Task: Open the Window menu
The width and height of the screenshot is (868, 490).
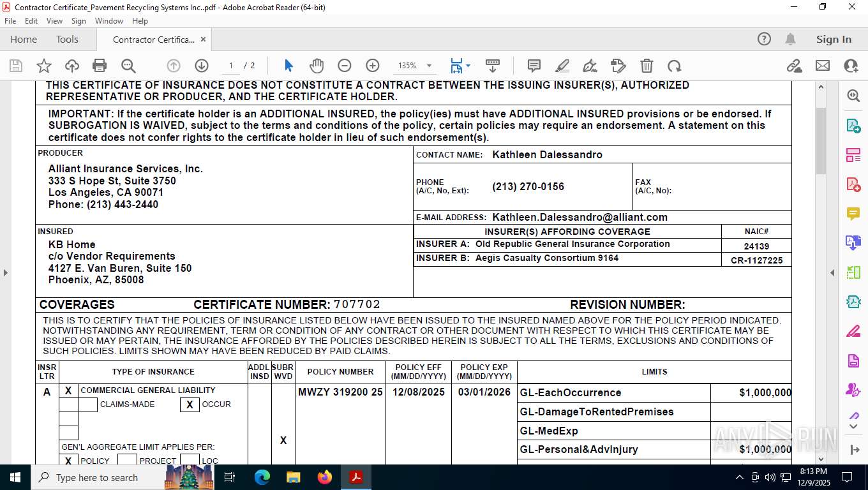Action: click(x=109, y=21)
